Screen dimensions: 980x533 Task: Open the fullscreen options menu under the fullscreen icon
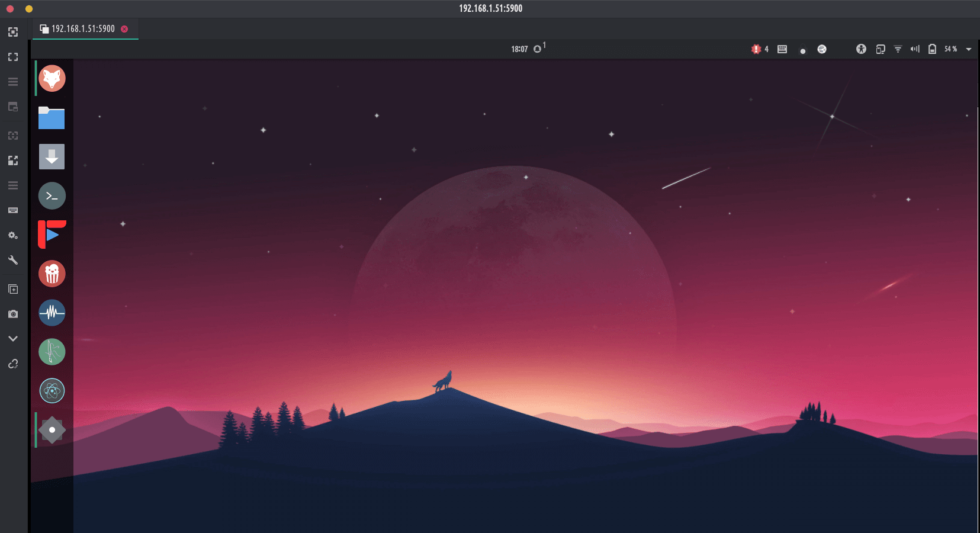click(x=13, y=82)
